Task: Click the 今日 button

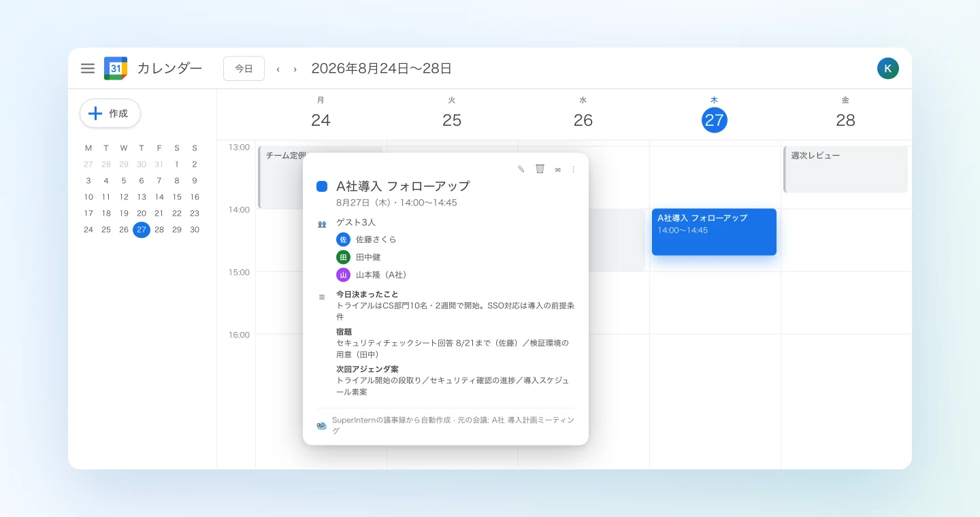Action: (244, 69)
